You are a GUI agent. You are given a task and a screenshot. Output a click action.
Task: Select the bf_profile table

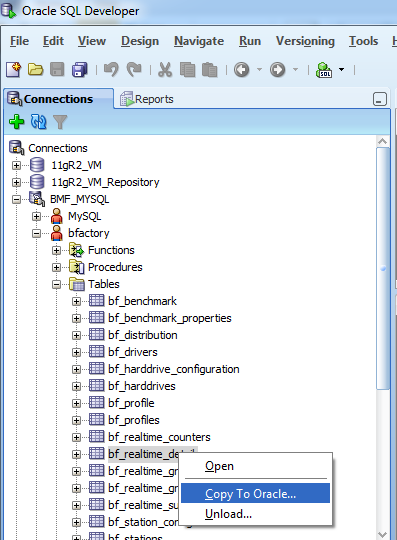pos(131,403)
